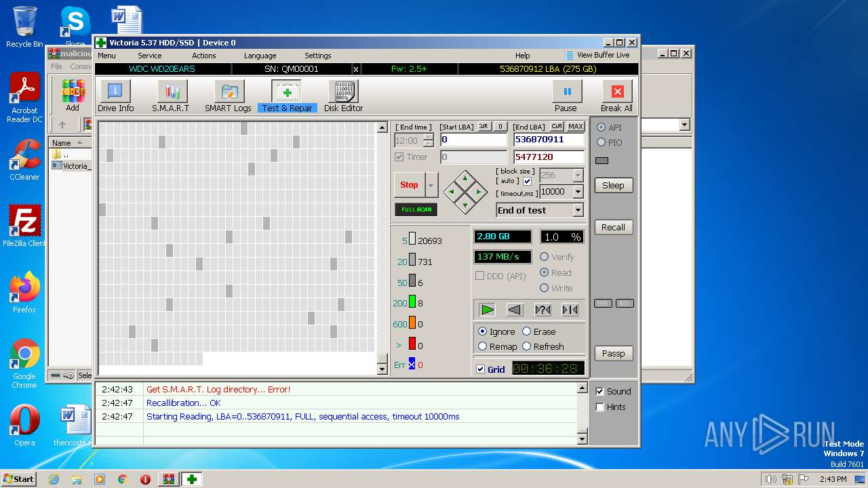The height and width of the screenshot is (488, 868).
Task: Select the Remap action option
Action: (498, 346)
